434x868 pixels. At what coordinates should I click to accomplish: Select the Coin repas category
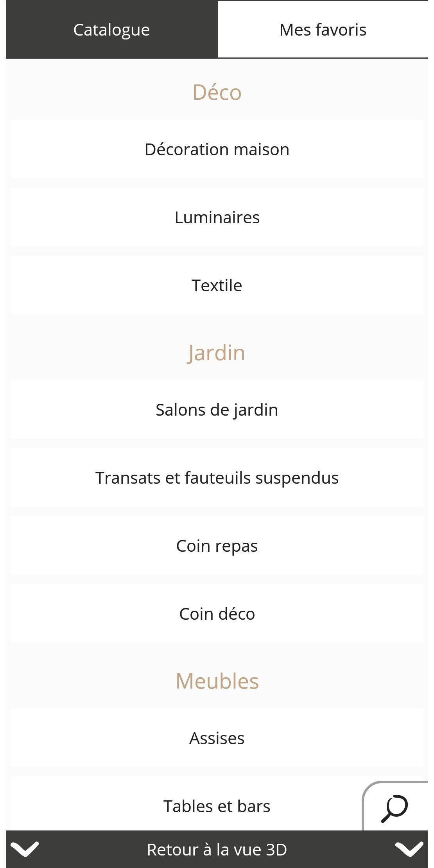[217, 546]
